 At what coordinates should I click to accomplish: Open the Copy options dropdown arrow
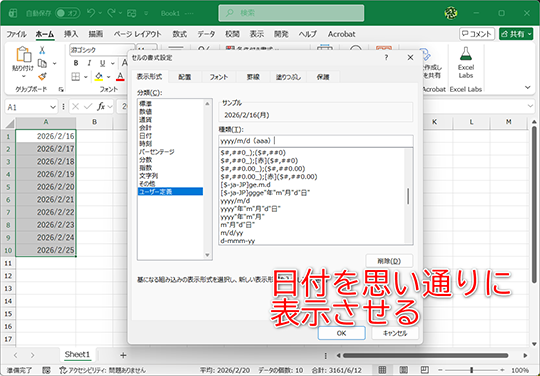point(54,63)
